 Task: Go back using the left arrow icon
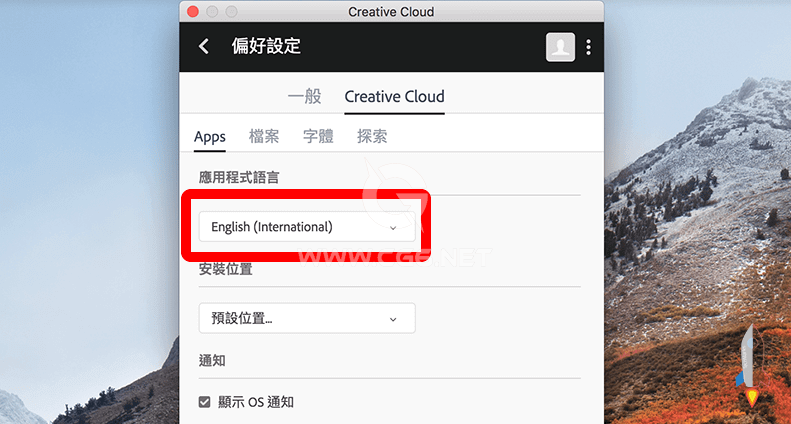coord(204,46)
